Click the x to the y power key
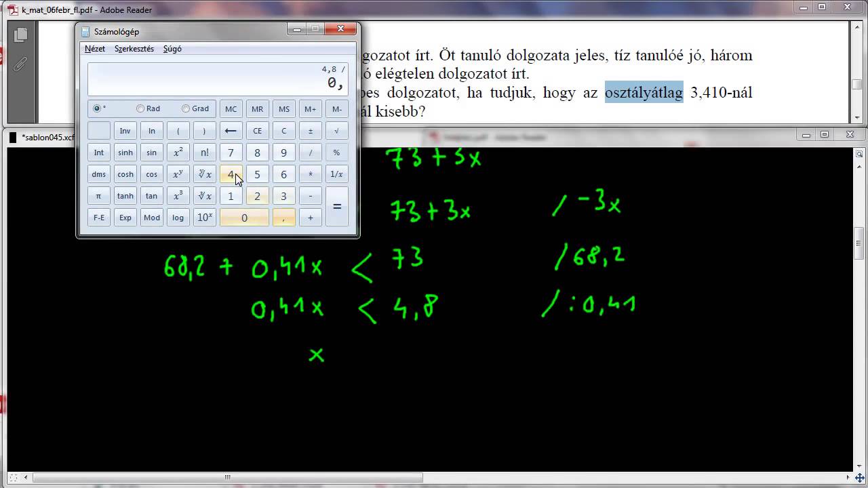 178,174
